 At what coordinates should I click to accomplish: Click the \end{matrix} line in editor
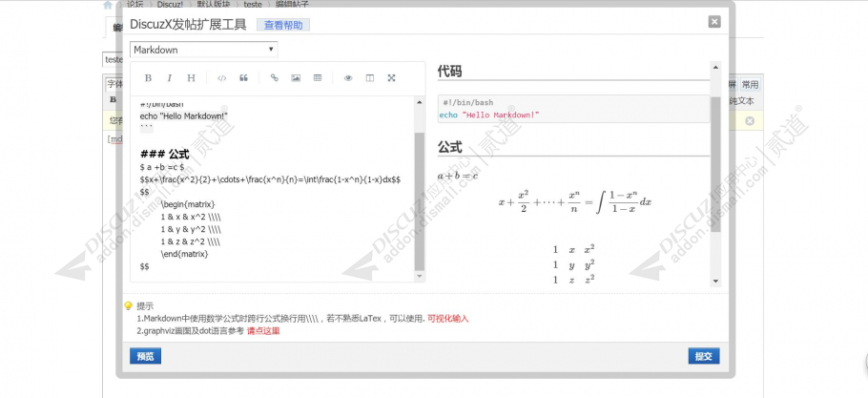184,254
